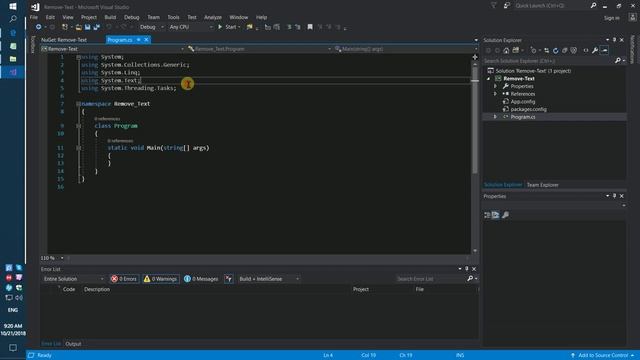Click the Save All toolbar icon
Viewport: 640px width, 360px height.
pos(97,27)
